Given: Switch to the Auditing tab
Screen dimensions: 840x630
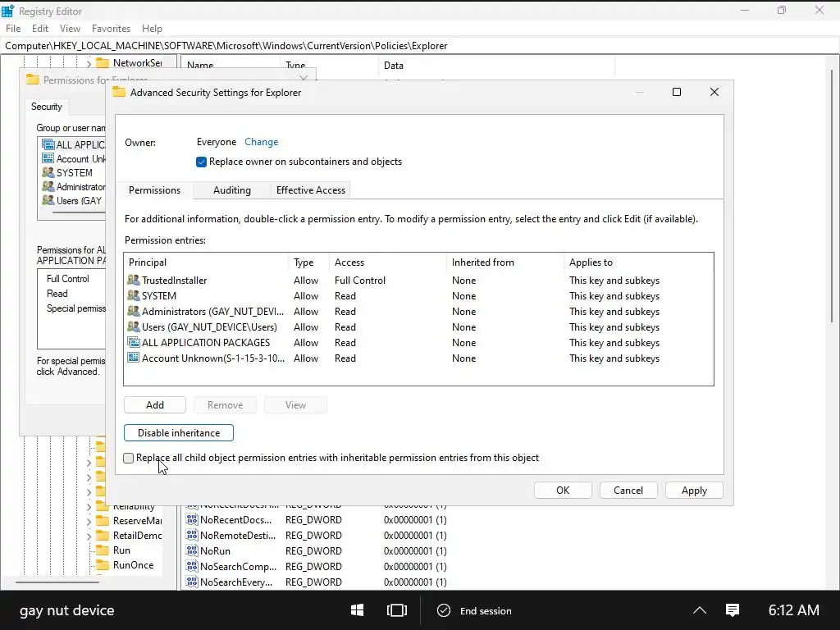Looking at the screenshot, I should click(x=232, y=190).
